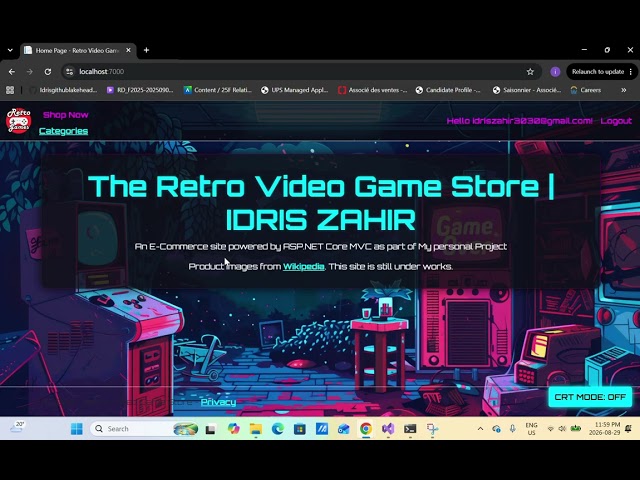Open weather widget showing 20°
Viewport: 640px width, 480px height.
tap(17, 428)
